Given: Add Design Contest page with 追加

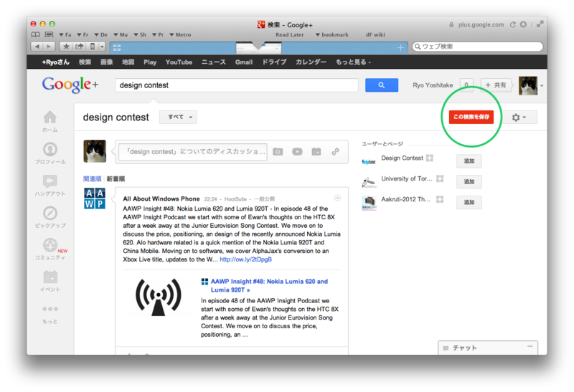Looking at the screenshot, I should (x=469, y=161).
